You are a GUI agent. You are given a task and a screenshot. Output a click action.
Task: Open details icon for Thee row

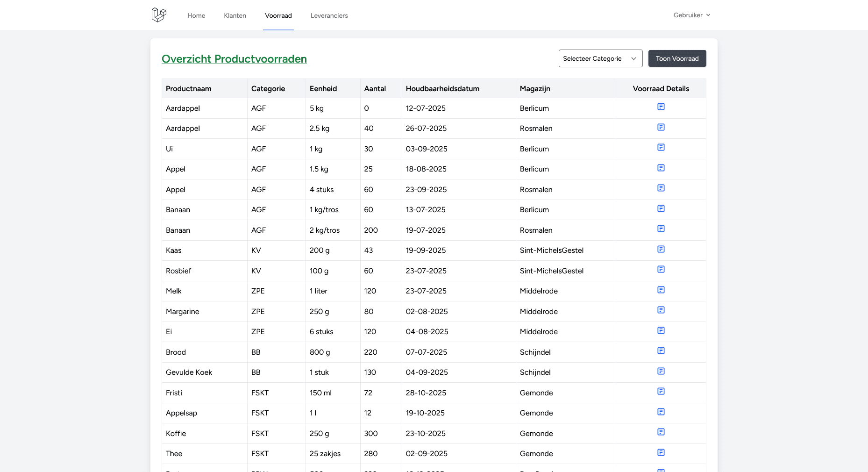pyautogui.click(x=661, y=452)
